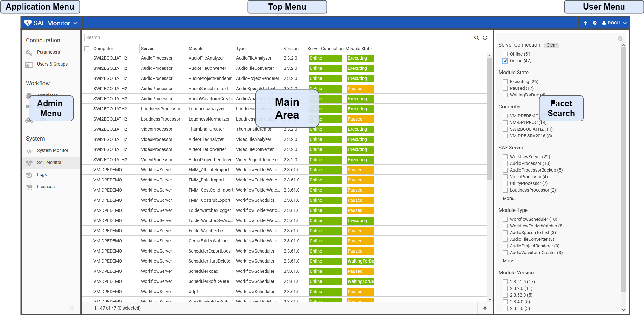Go to Users & Groups configuration
This screenshot has width=644, height=315.
pos(52,64)
